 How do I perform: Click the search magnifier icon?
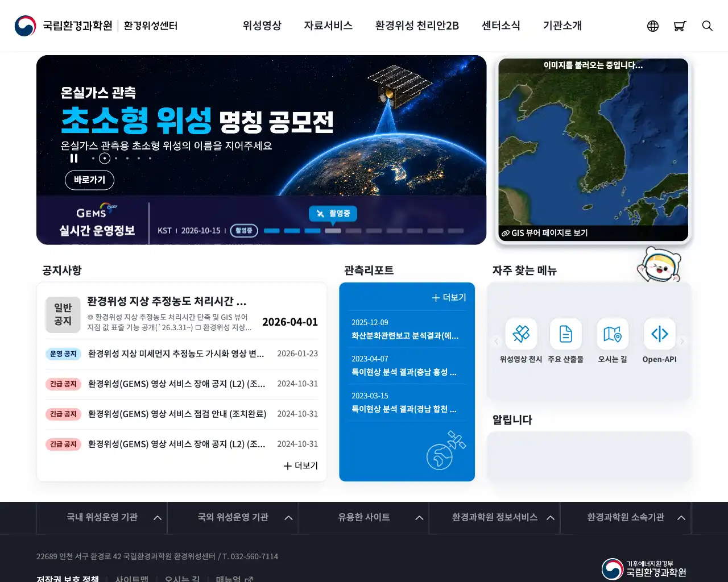pyautogui.click(x=707, y=26)
